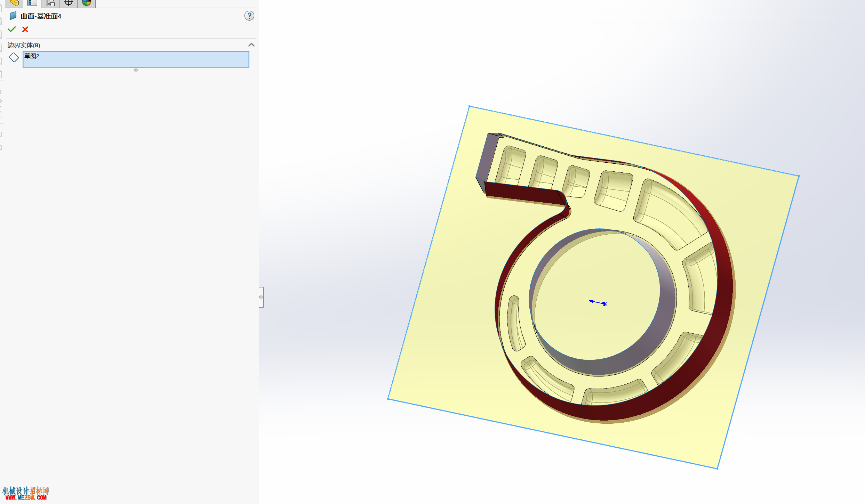Viewport: 865px width, 504px height.
Task: Switch to the PropertyManager tab
Action: [x=32, y=3]
